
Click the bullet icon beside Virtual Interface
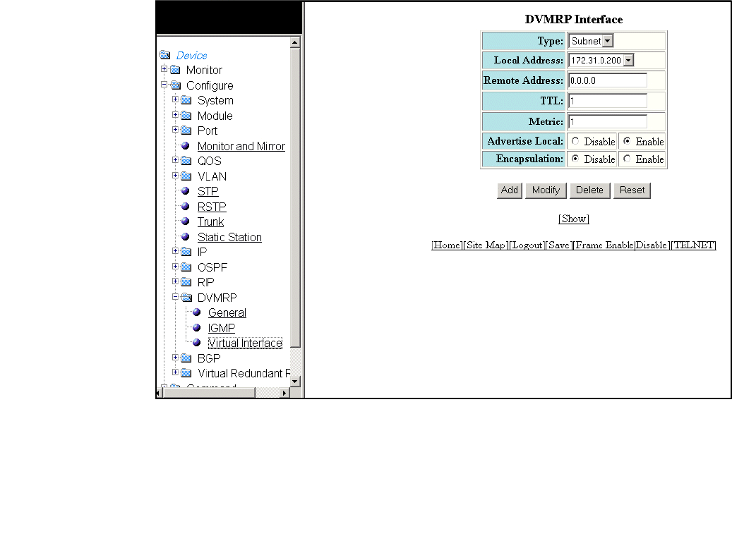tap(196, 343)
